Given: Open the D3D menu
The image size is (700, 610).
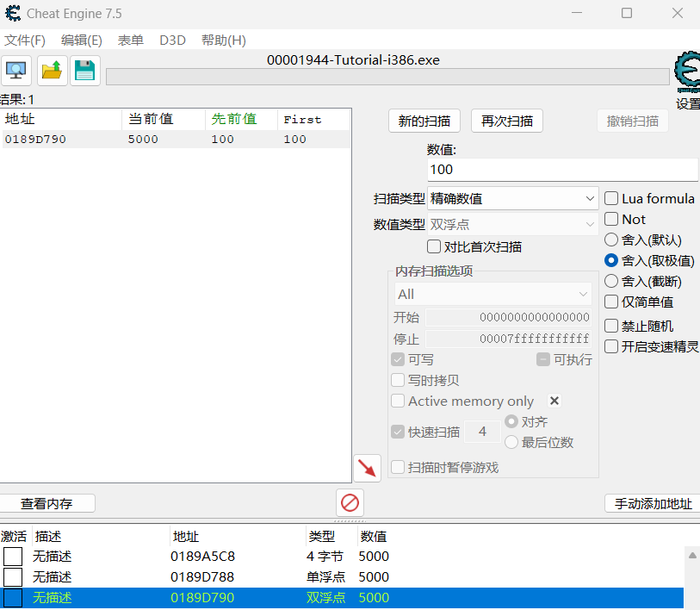Looking at the screenshot, I should click(x=172, y=40).
